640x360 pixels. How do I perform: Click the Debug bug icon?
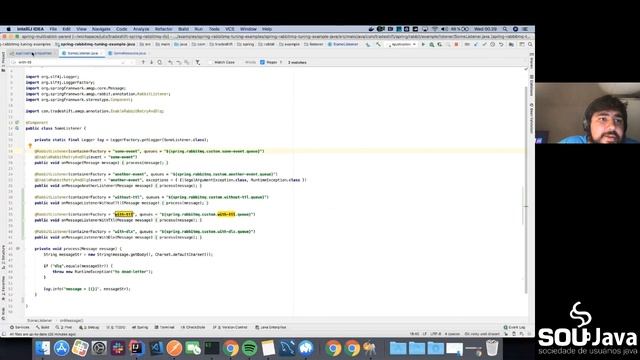(431, 44)
